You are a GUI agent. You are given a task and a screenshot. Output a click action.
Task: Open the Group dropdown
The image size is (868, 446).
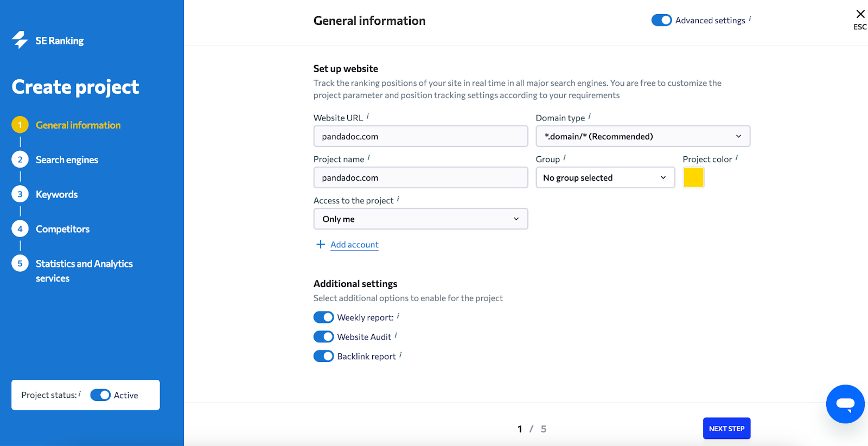[x=605, y=177]
